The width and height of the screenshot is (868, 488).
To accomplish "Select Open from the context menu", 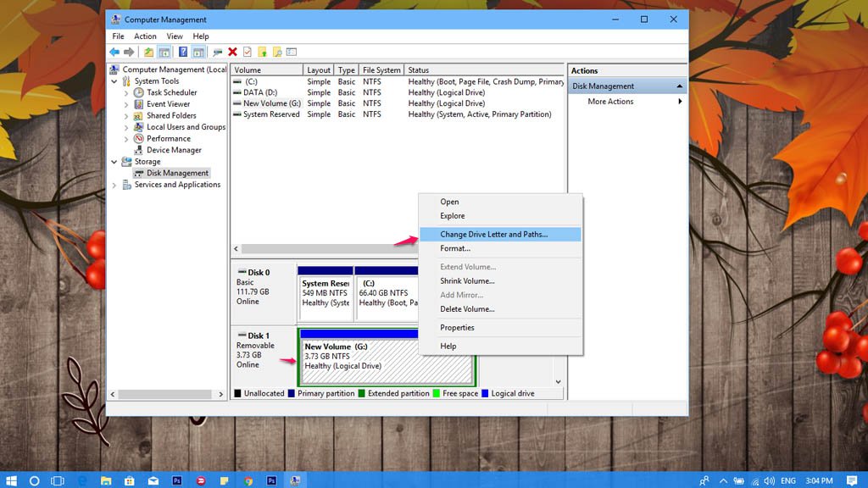I will tap(500, 202).
